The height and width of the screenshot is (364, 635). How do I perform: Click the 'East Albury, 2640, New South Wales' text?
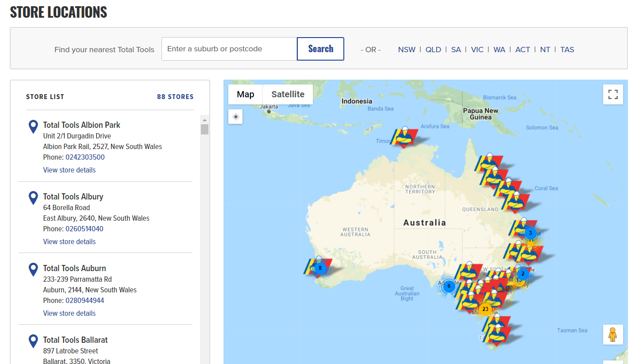(x=96, y=218)
